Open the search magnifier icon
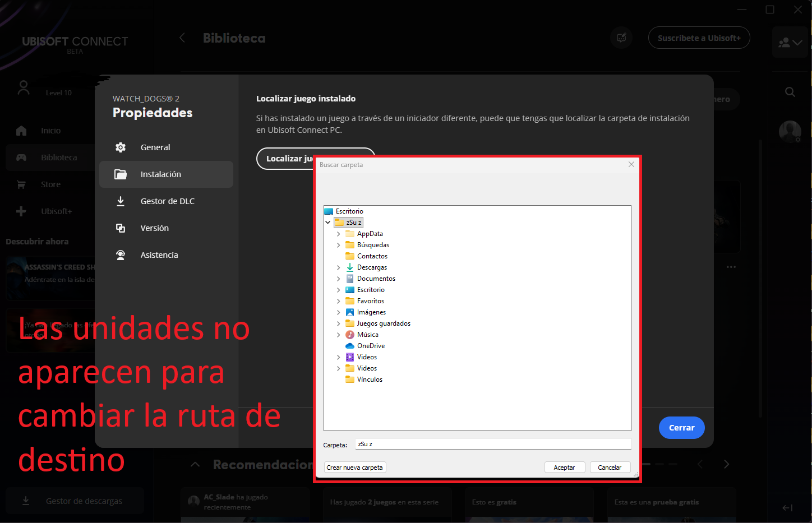812x523 pixels. point(790,92)
